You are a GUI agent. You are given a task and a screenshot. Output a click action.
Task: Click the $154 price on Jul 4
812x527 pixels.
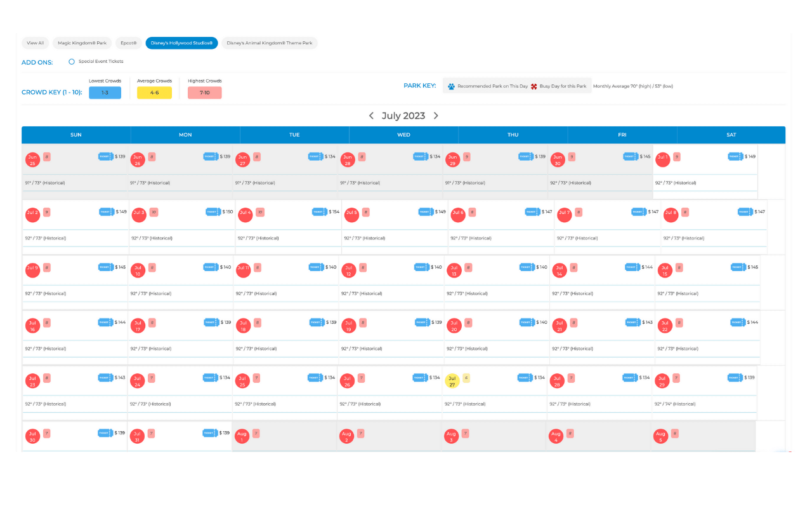pyautogui.click(x=334, y=211)
